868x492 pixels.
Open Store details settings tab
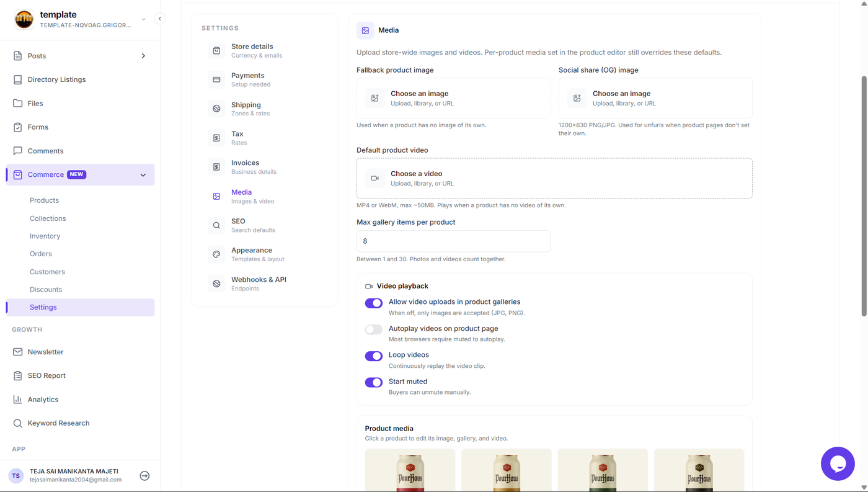265,51
